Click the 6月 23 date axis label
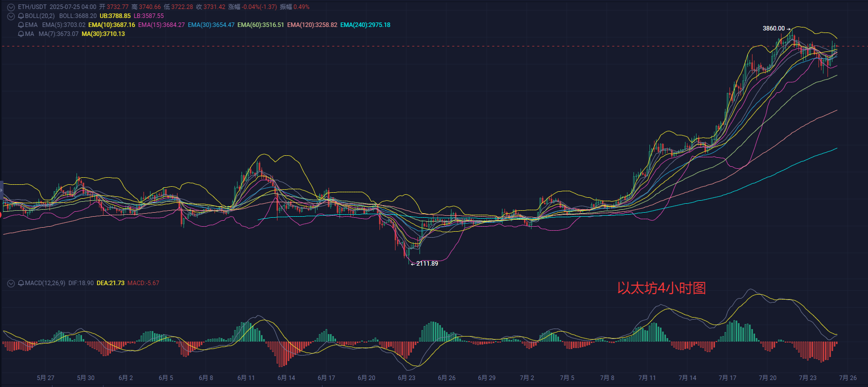Image resolution: width=868 pixels, height=387 pixels. 406,378
